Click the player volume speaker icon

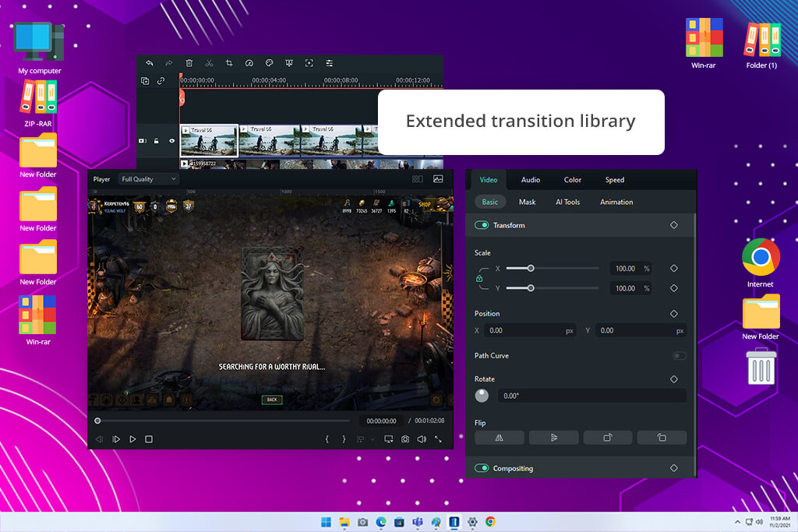422,439
